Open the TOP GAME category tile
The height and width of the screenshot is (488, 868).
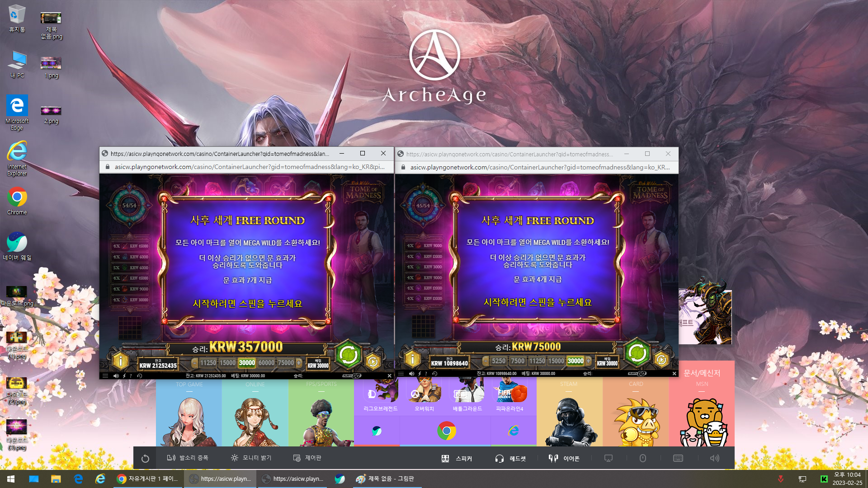(189, 413)
